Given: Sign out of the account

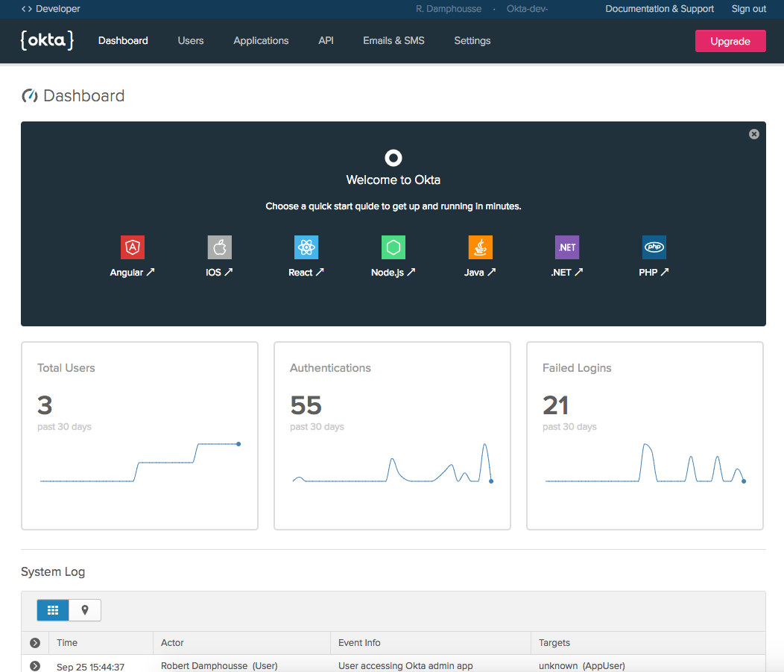Looking at the screenshot, I should (x=748, y=9).
